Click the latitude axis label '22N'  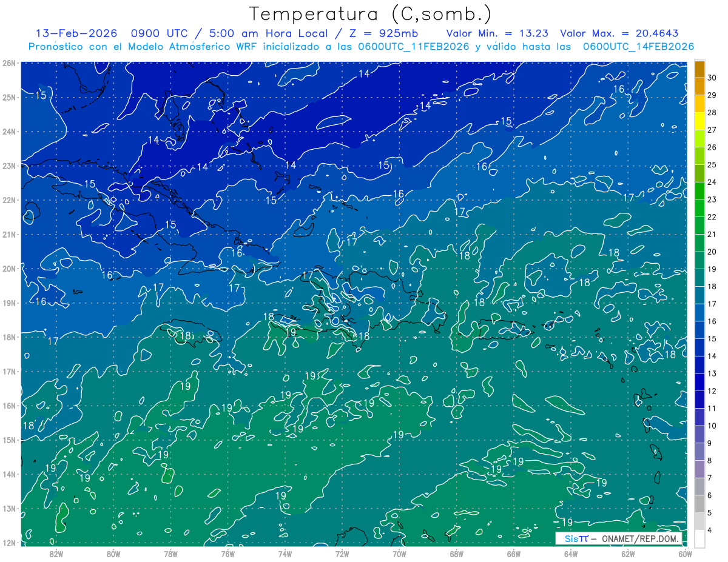(x=9, y=200)
